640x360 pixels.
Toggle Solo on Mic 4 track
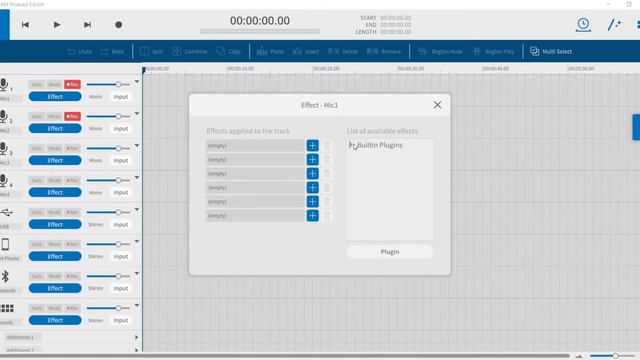pyautogui.click(x=37, y=180)
